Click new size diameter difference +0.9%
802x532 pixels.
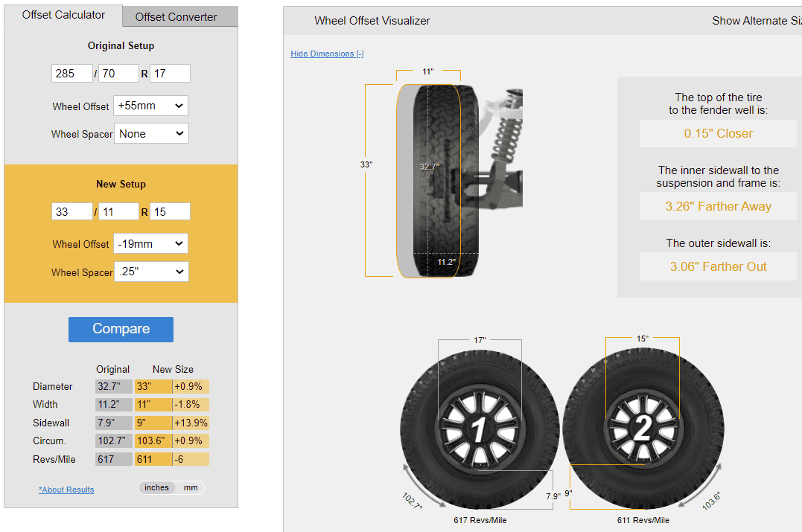coord(191,386)
